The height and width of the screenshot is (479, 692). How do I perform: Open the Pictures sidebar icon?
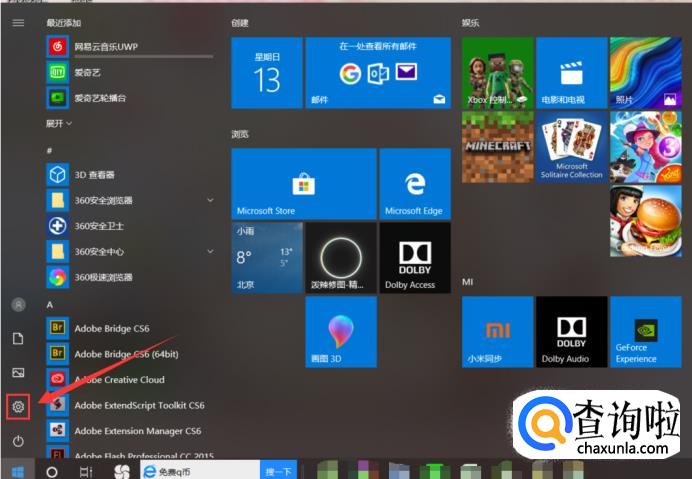click(x=18, y=373)
